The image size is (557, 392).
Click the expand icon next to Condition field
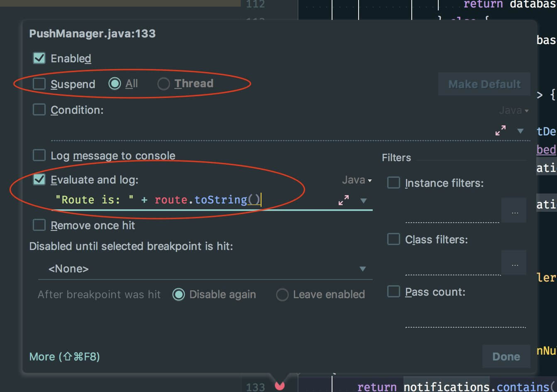coord(500,130)
